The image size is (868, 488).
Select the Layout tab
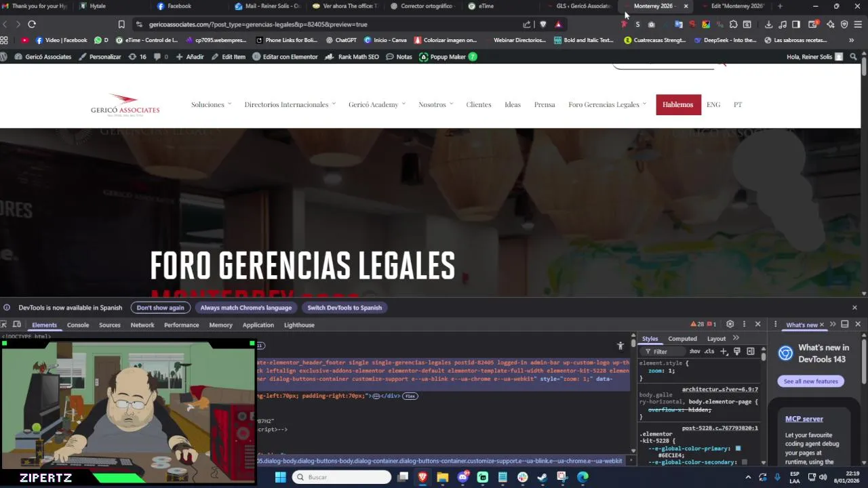(x=716, y=339)
